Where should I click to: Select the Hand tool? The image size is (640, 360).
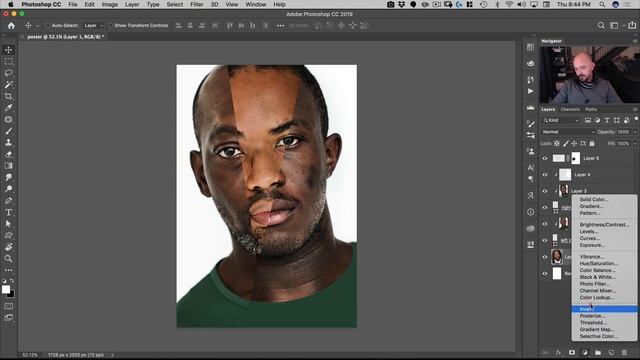click(x=8, y=247)
